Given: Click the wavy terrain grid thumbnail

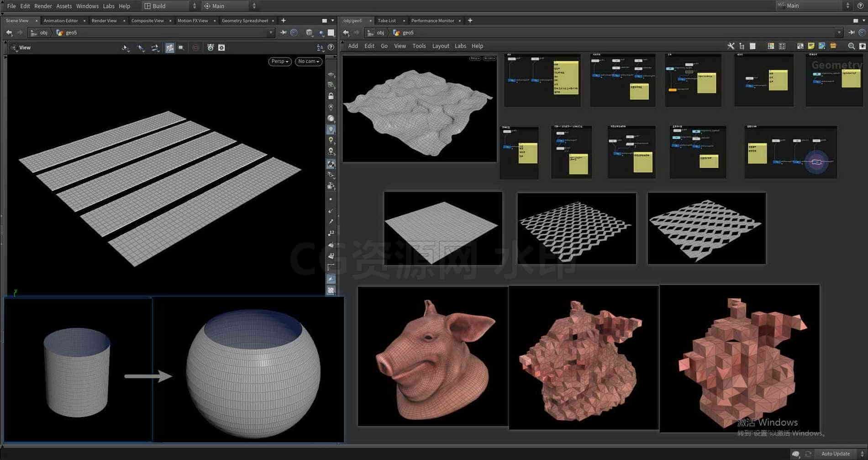Looking at the screenshot, I should [420, 108].
